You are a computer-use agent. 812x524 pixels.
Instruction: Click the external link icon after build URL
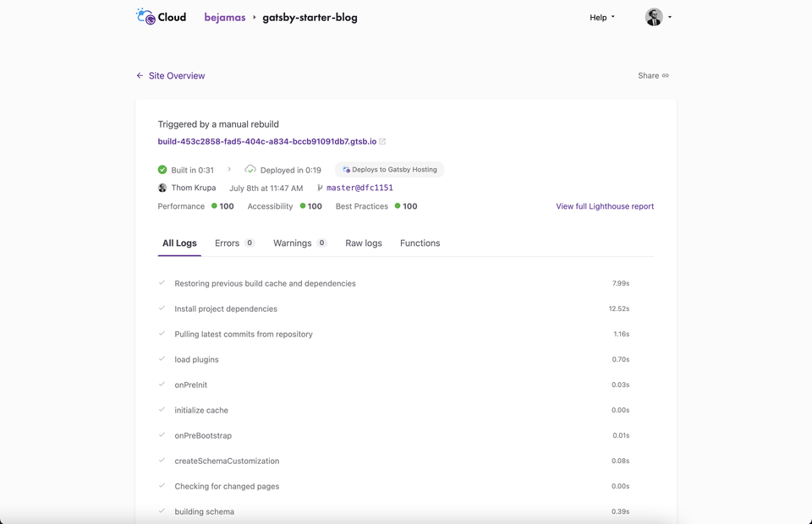pos(382,141)
